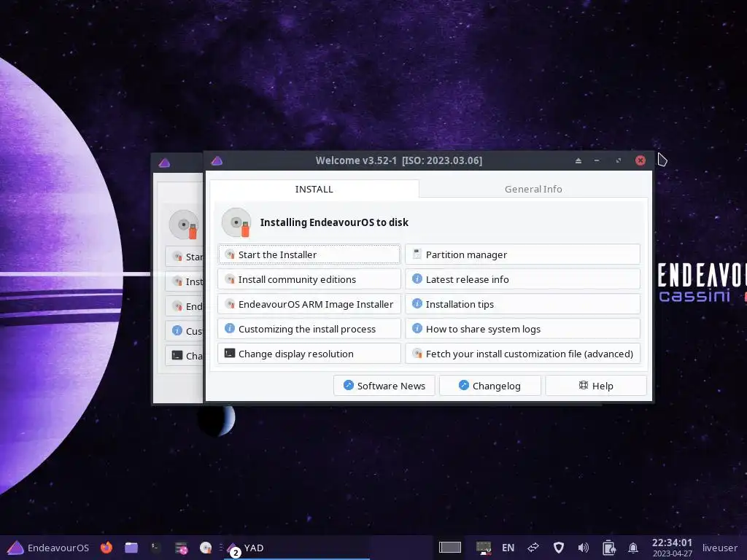747x560 pixels.
Task: Click the lifebuoy icon on Help
Action: pos(583,385)
